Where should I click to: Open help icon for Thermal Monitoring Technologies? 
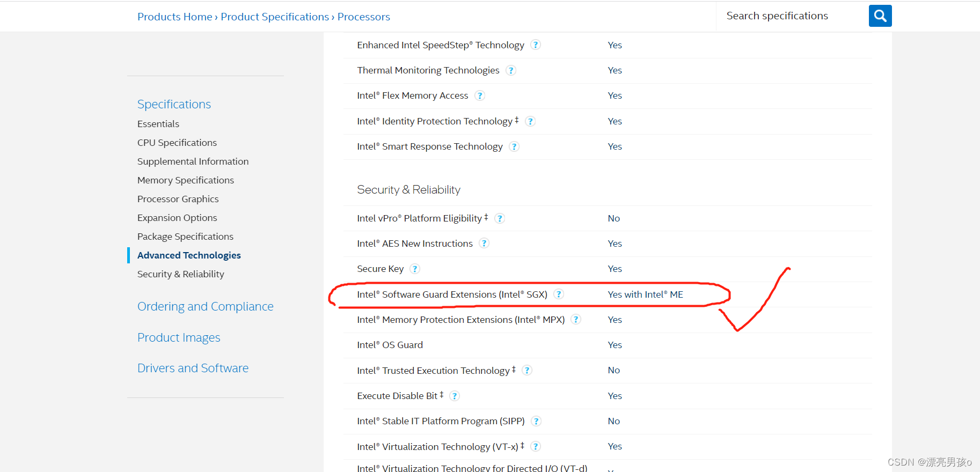[511, 70]
